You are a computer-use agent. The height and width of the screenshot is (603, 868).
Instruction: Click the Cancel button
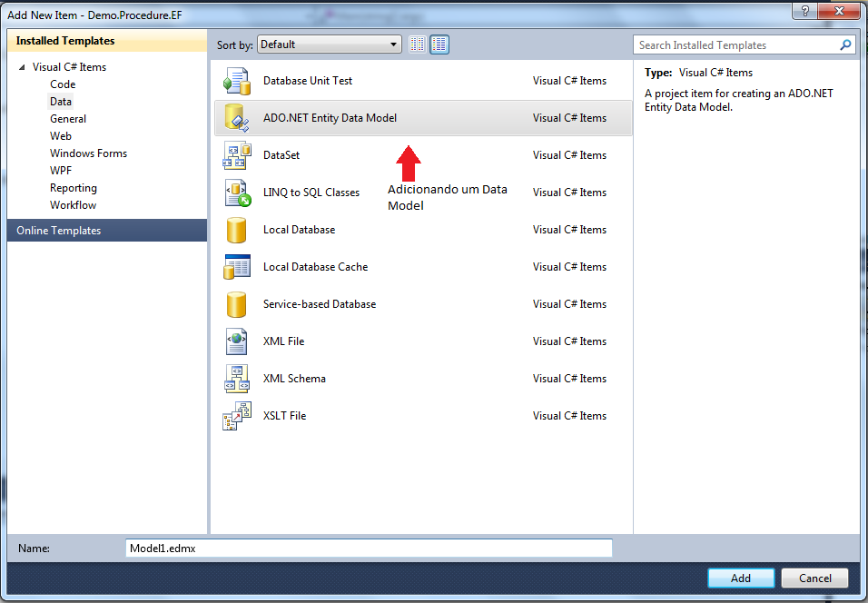(x=814, y=578)
